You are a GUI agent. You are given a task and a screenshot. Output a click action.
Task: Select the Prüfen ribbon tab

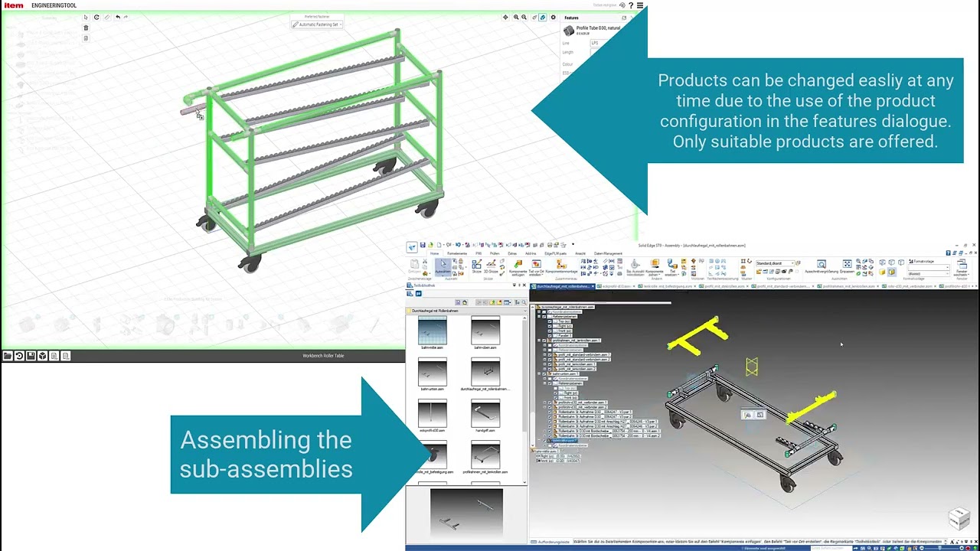click(495, 253)
